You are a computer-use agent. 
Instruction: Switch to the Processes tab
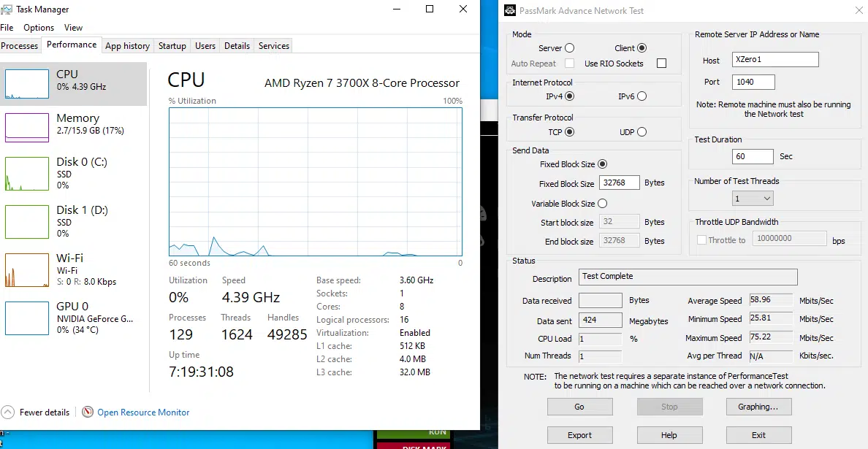[20, 46]
